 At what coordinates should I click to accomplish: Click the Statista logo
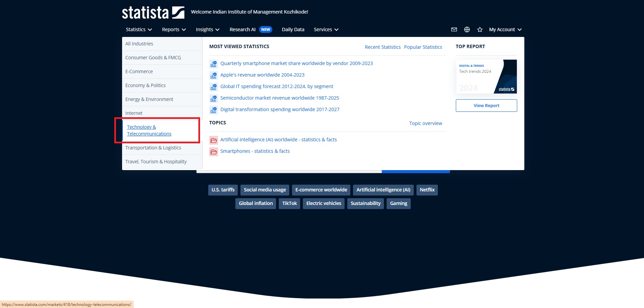(x=153, y=13)
